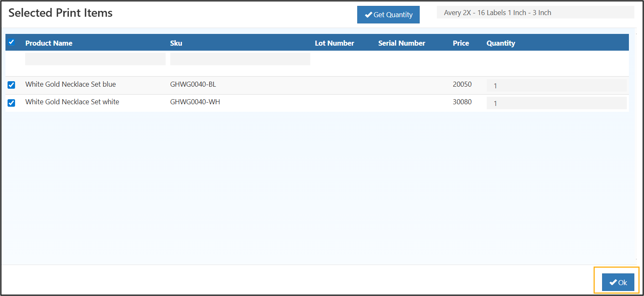Toggle the select-all checkbox in table header

[x=11, y=42]
